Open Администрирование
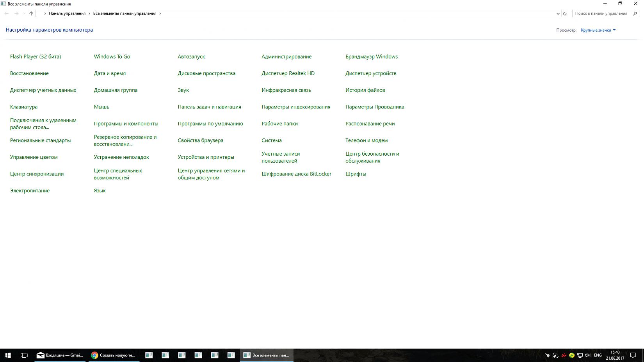Screen dimensions: 644x362 286,57
